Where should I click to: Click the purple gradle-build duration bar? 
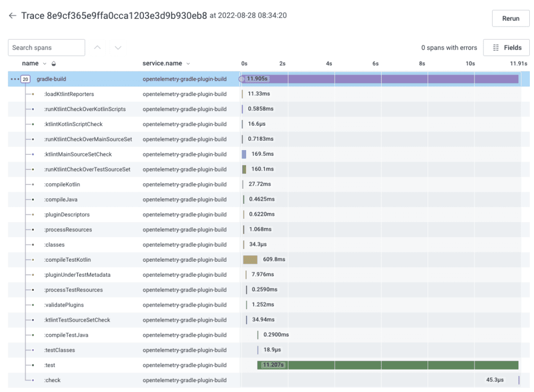[391, 79]
